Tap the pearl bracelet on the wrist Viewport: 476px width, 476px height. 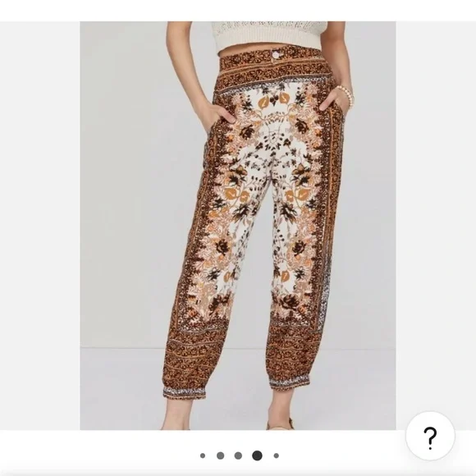click(346, 96)
